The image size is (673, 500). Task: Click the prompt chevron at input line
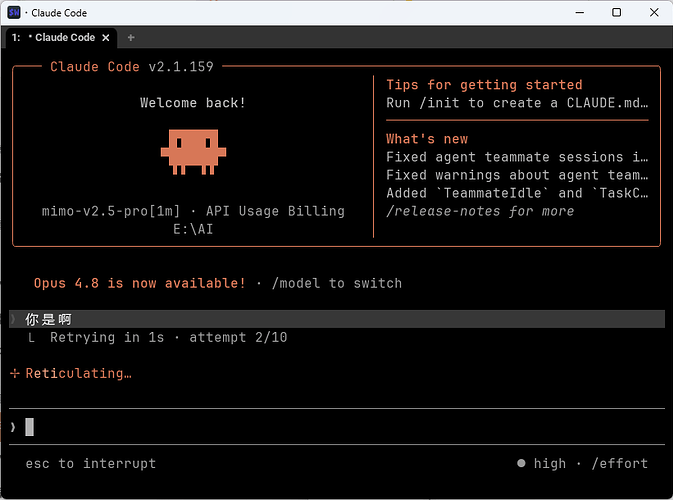(x=13, y=427)
